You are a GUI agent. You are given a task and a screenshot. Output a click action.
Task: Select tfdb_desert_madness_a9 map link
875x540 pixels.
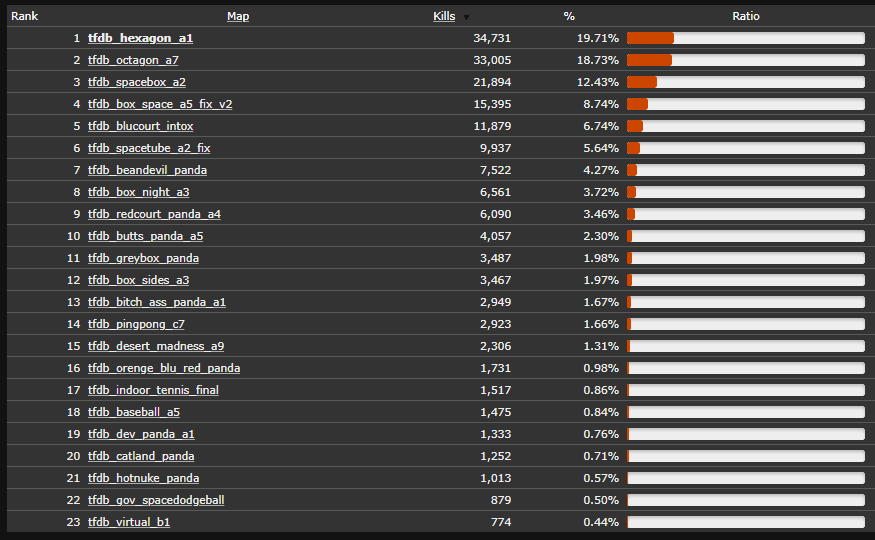[156, 346]
